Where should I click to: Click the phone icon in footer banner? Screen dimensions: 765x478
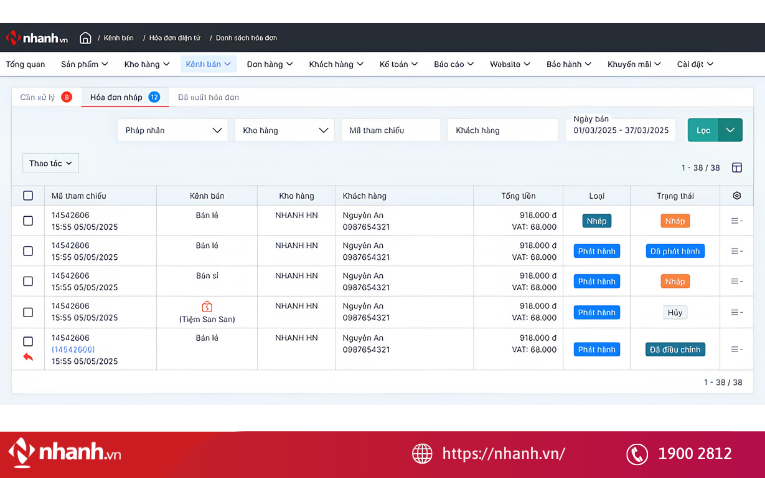(637, 454)
